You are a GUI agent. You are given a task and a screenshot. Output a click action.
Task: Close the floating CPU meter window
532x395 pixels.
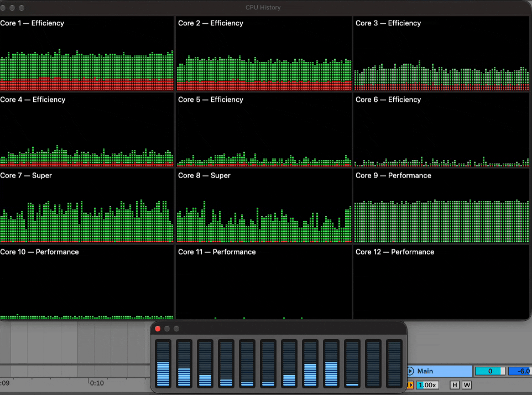pyautogui.click(x=158, y=329)
